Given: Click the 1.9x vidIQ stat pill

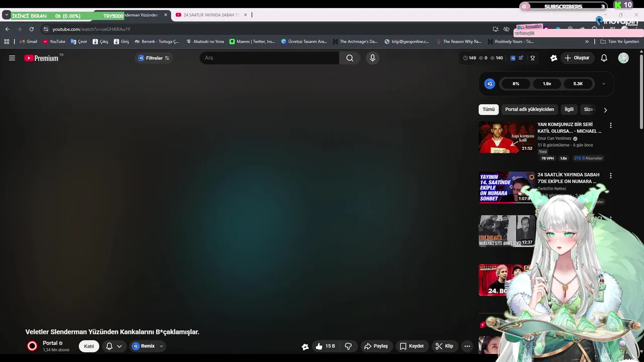Looking at the screenshot, I should click(x=547, y=84).
